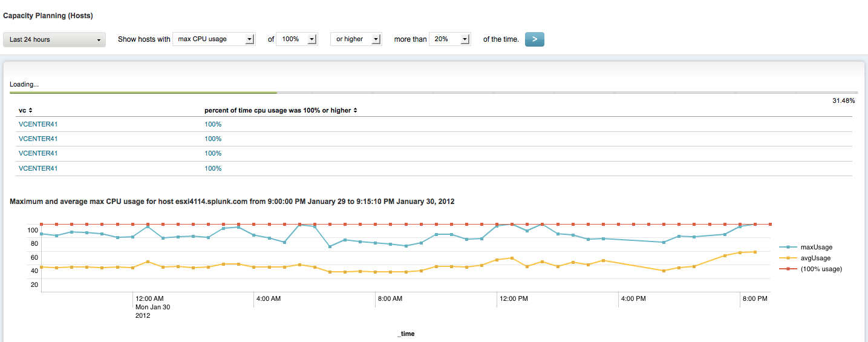Viewport: 868px width, 342px height.
Task: Click the 12:00 PM time axis label
Action: (513, 298)
